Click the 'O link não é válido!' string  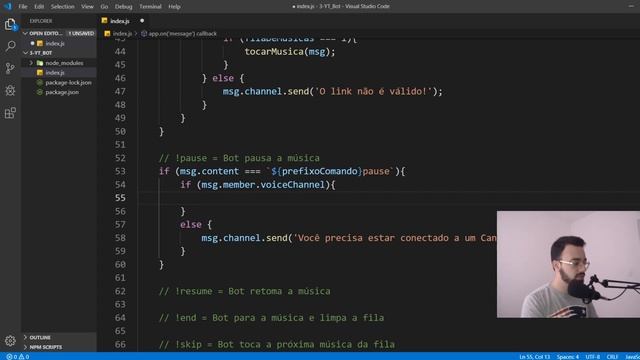click(373, 91)
